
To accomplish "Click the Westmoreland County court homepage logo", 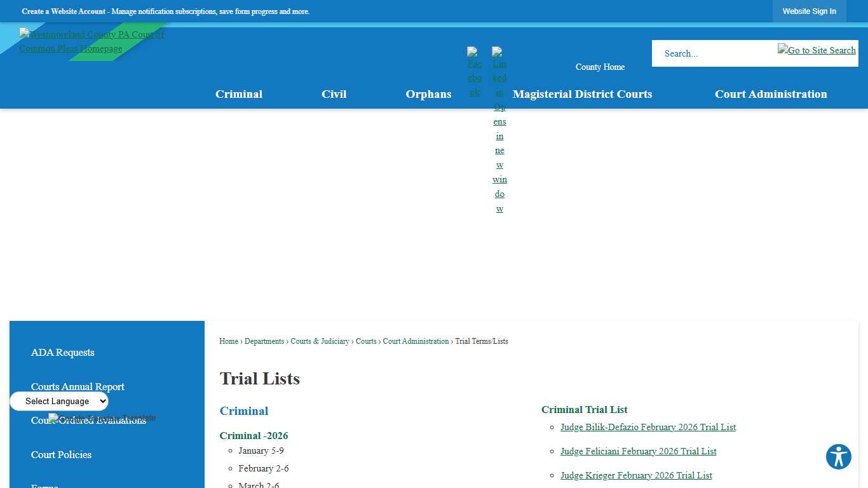I will [x=92, y=41].
